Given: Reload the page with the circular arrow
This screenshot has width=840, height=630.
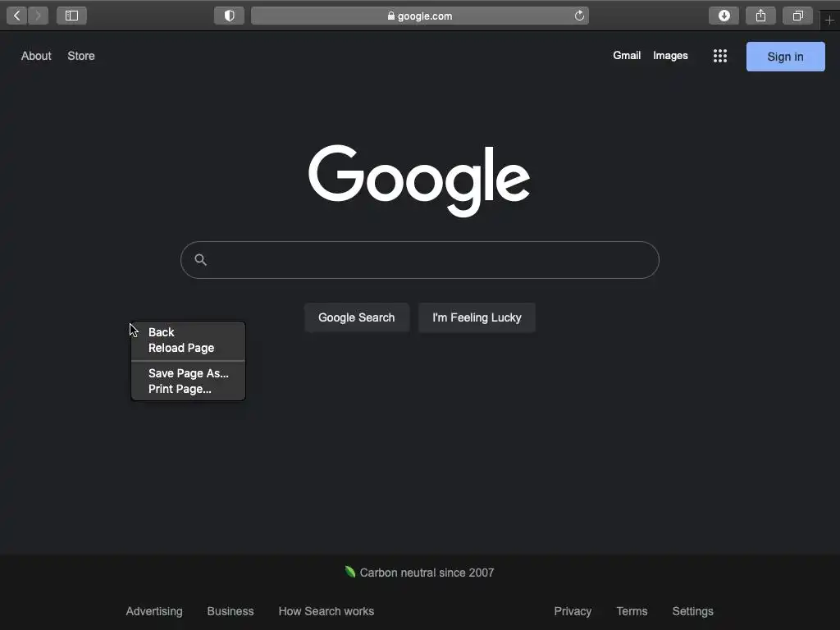Looking at the screenshot, I should (579, 16).
